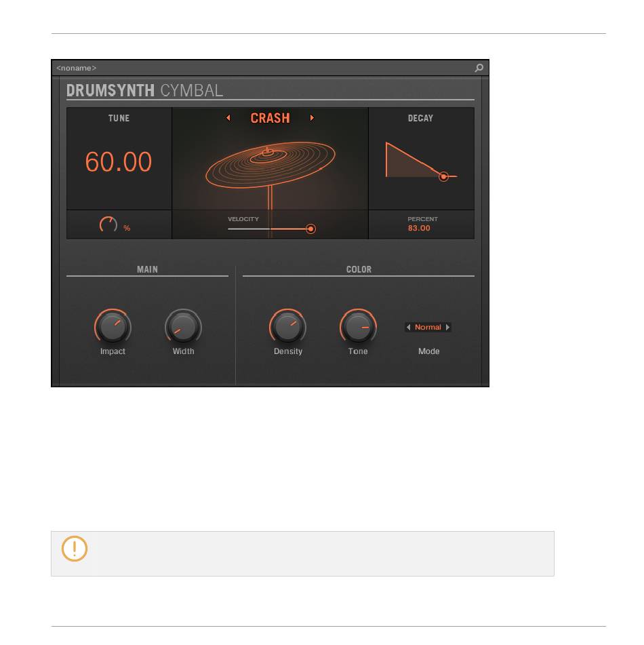Open preset search magnifier icon
The width and height of the screenshot is (644, 645).
tap(479, 68)
